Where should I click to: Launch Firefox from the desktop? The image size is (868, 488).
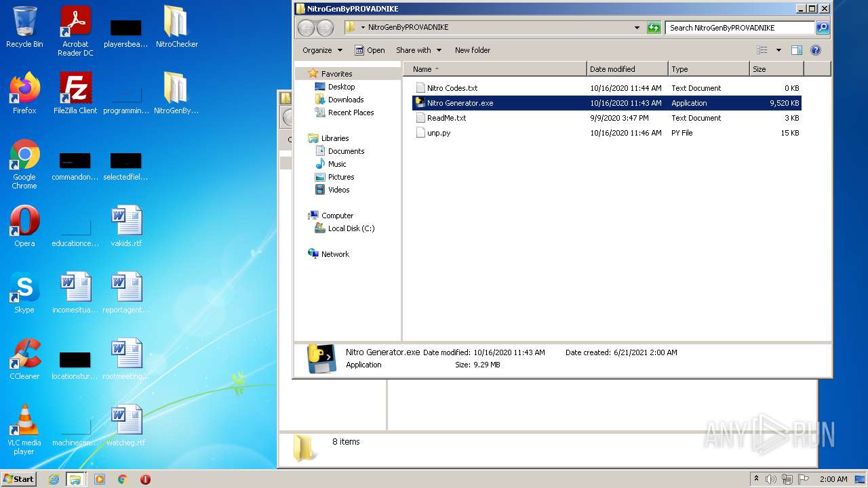click(x=24, y=94)
